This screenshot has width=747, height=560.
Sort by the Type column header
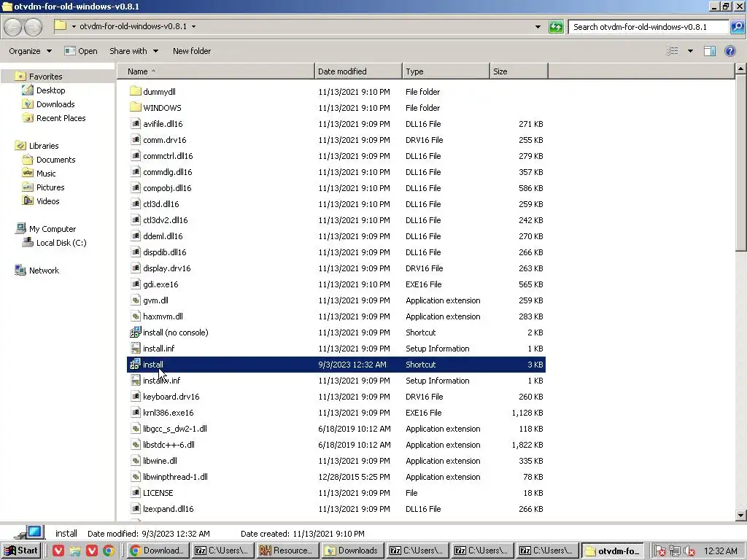point(446,71)
